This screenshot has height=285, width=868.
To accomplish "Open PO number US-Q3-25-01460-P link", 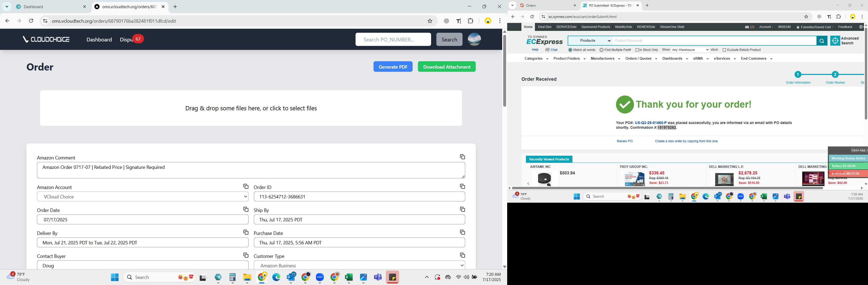I will pyautogui.click(x=650, y=123).
